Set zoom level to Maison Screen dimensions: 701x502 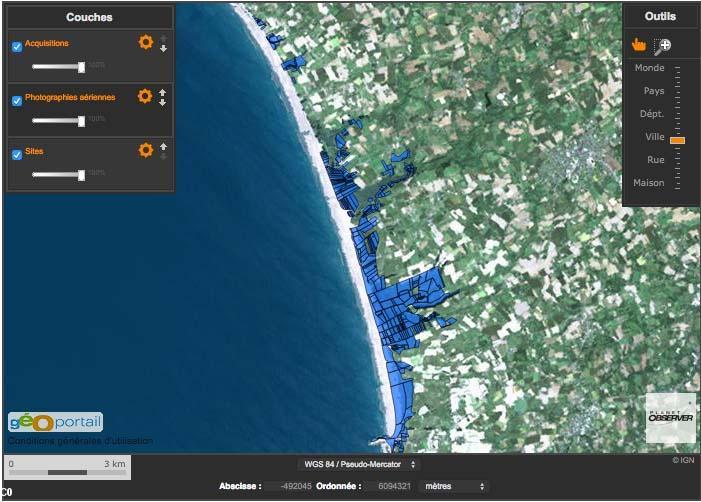pyautogui.click(x=648, y=183)
